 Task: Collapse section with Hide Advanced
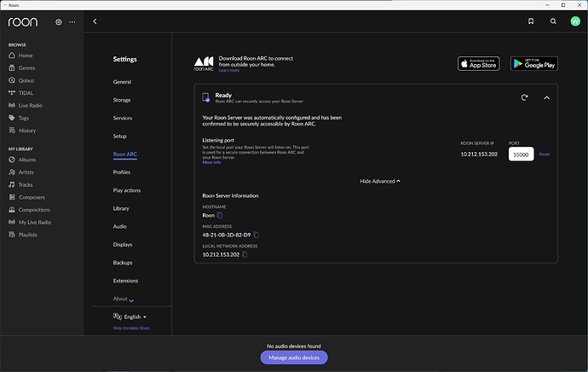tap(380, 182)
